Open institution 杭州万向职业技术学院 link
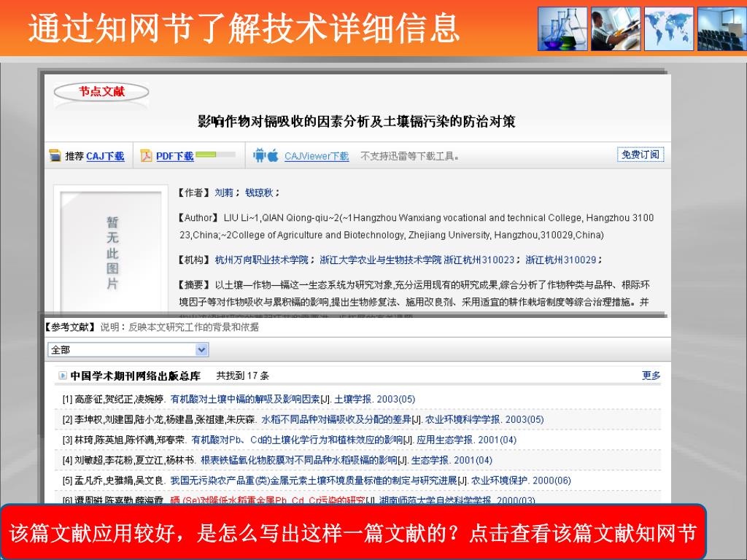Screen dimensions: 747x560 [262, 260]
